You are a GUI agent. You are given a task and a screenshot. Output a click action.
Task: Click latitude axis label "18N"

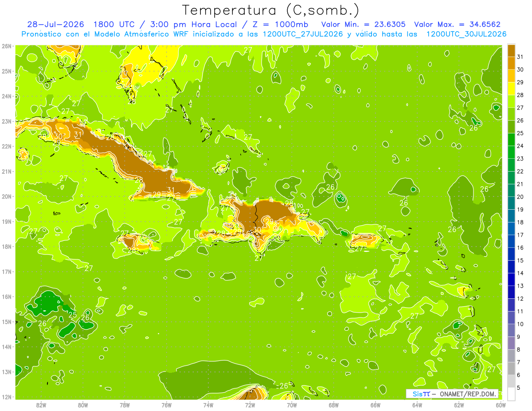(7, 247)
